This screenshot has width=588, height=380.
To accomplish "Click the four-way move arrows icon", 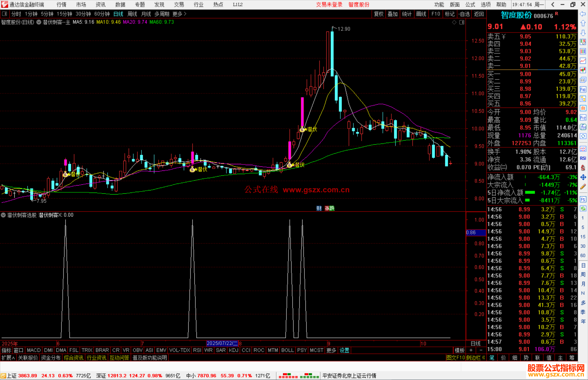I will [583, 177].
